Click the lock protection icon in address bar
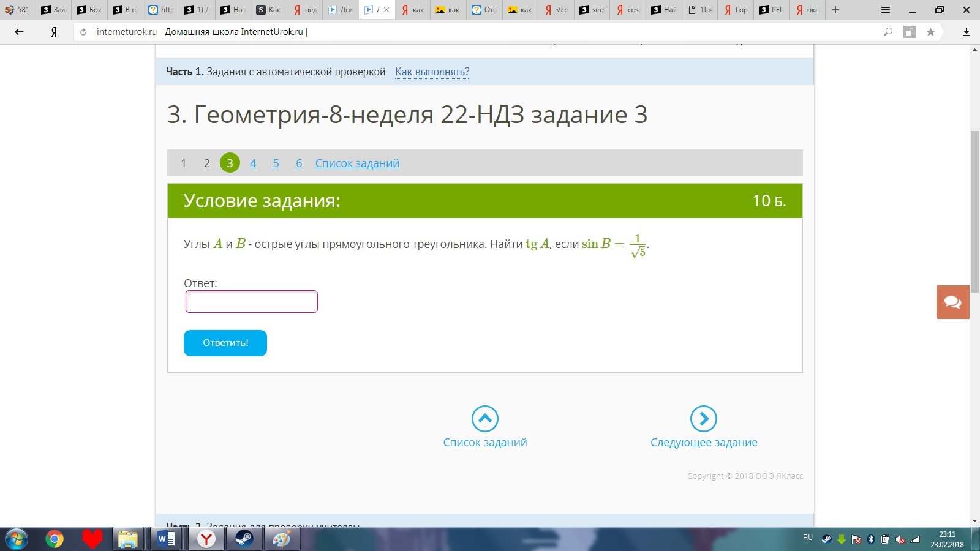Image resolution: width=980 pixels, height=551 pixels. point(910,32)
